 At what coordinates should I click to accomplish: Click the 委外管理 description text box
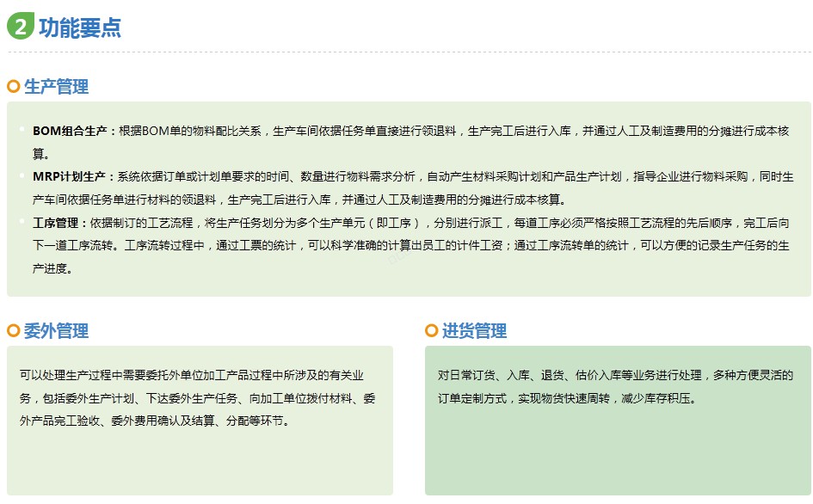coord(200,421)
